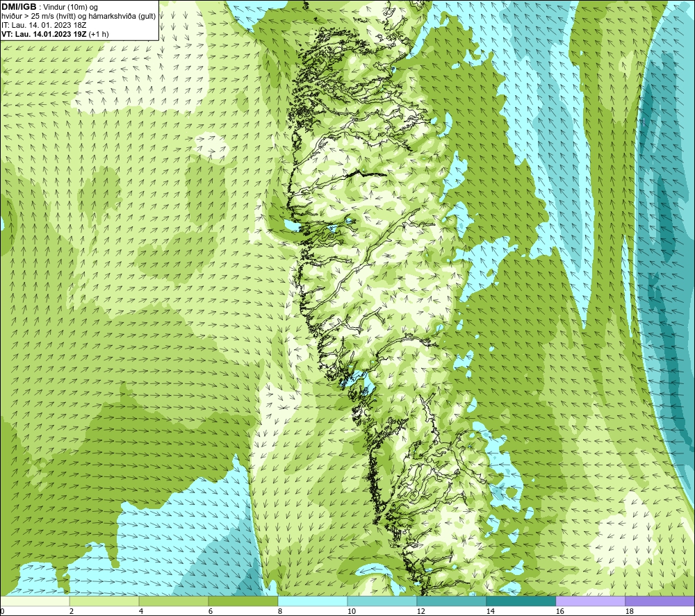Viewport: 695px width, 616px height.
Task: Click the 'IT: Lau. 14. 01. 2023 18Z' line
Action: pos(44,25)
